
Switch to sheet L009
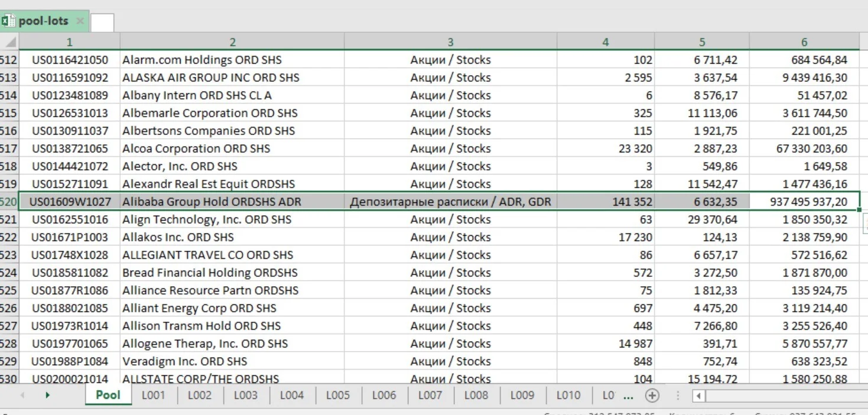pyautogui.click(x=522, y=395)
